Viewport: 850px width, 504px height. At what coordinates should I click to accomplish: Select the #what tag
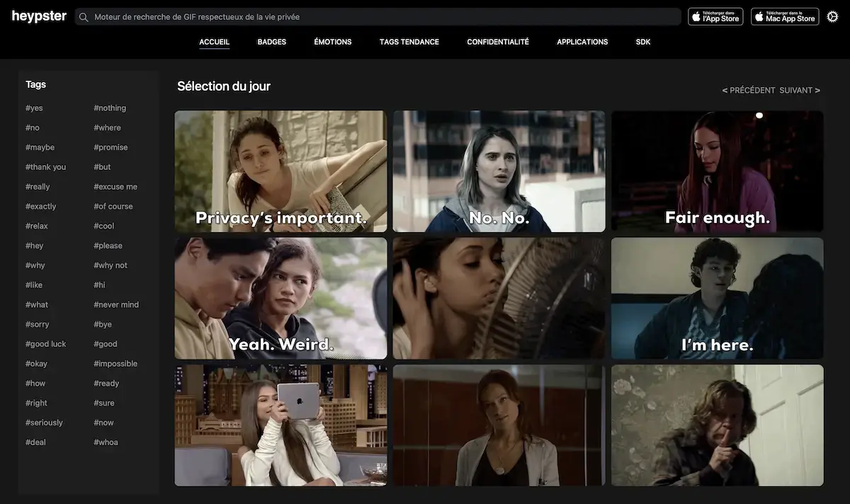click(x=37, y=305)
